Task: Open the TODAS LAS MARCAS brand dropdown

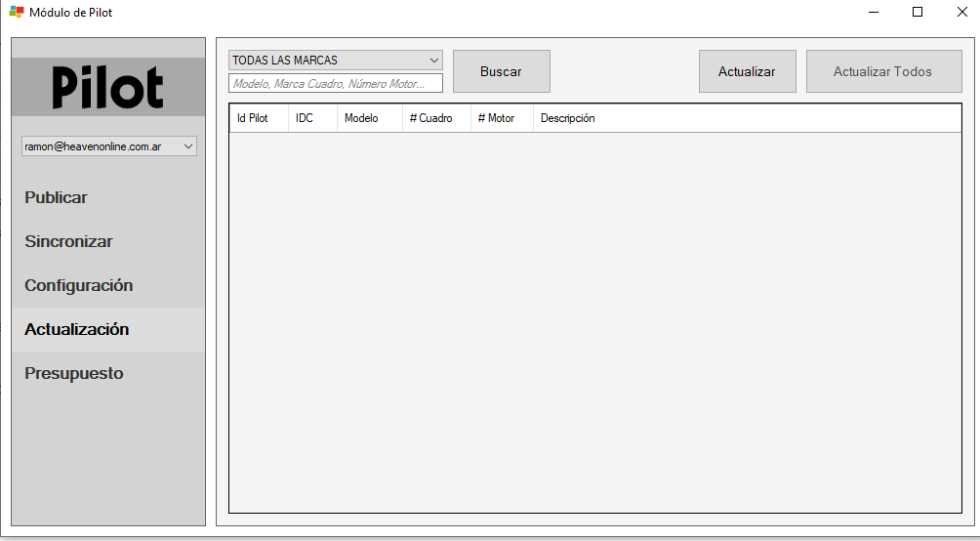Action: (x=336, y=60)
